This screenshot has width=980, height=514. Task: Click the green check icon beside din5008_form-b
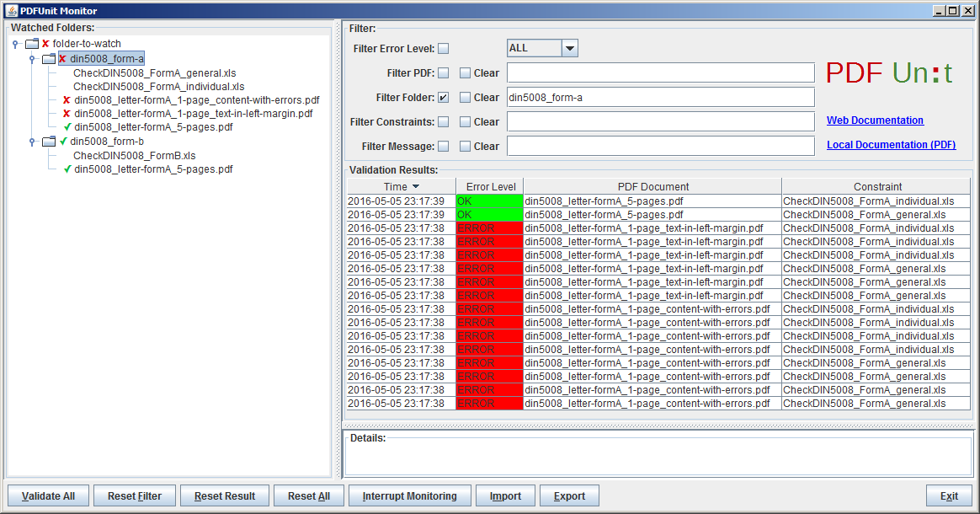click(63, 142)
